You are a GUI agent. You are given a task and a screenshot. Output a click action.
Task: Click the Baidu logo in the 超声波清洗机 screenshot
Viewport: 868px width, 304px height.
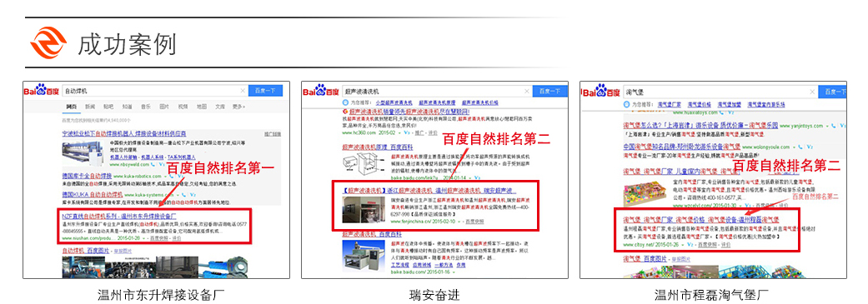pos(321,91)
